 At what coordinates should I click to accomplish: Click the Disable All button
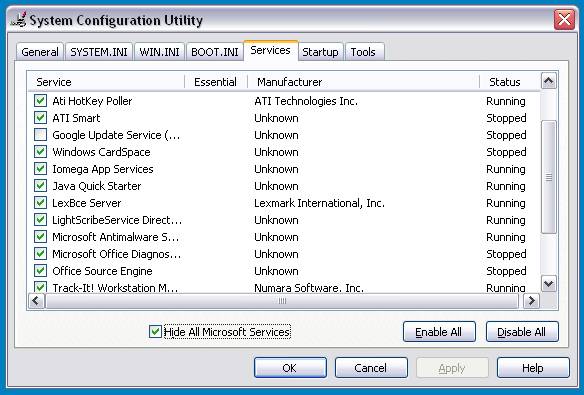click(522, 332)
